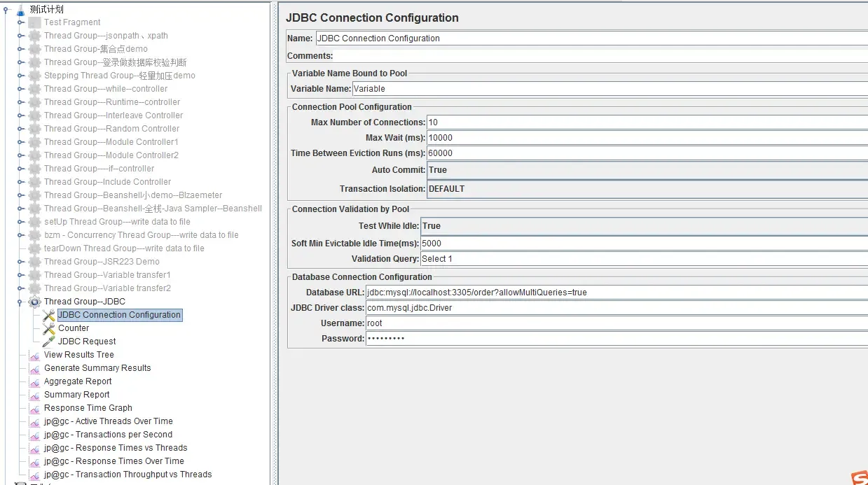
Task: Click the JDBC Request sampler pipette icon
Action: 48,342
